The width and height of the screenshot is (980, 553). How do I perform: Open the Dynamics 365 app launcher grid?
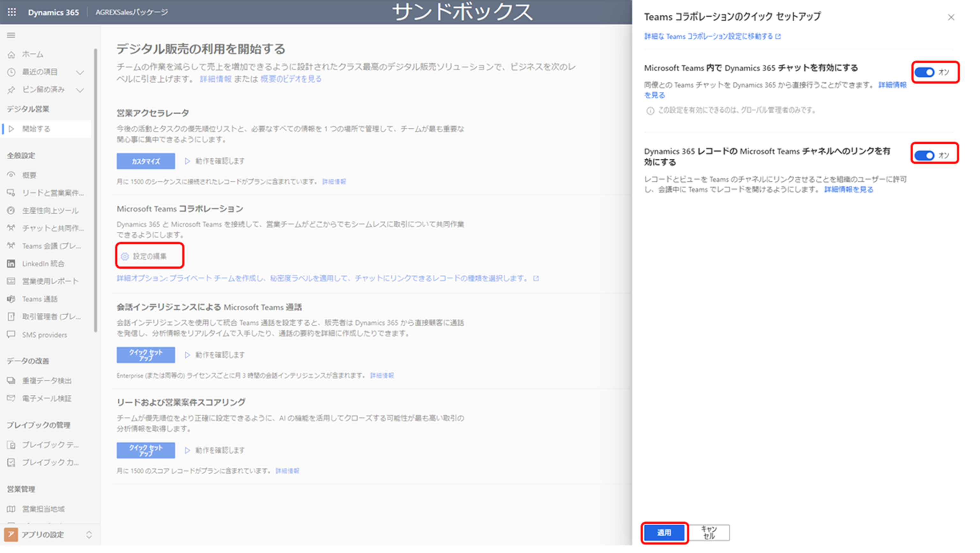point(12,12)
